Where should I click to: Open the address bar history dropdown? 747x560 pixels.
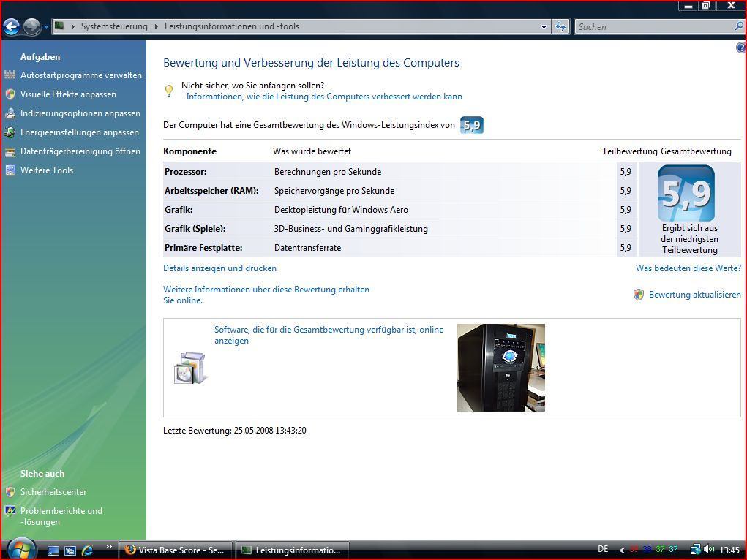[x=544, y=27]
